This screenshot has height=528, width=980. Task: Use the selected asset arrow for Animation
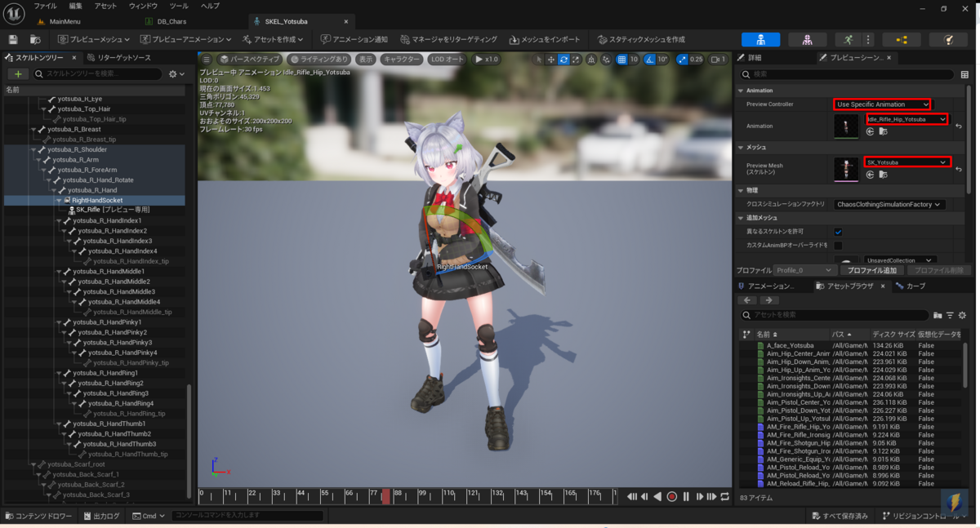coord(871,131)
